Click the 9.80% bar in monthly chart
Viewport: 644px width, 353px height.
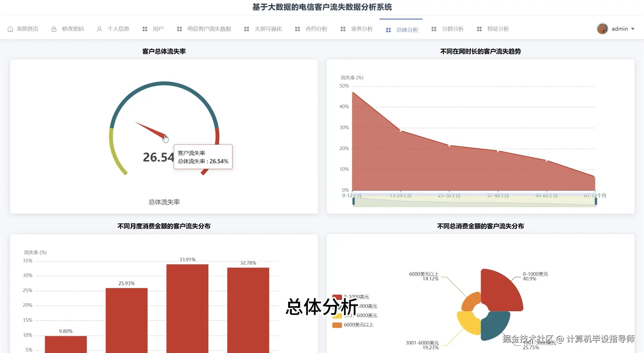coord(65,344)
